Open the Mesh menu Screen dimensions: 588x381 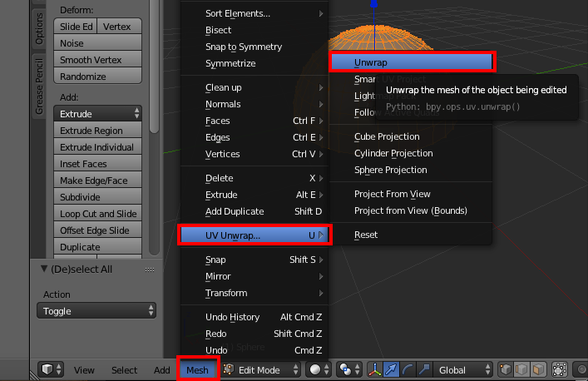198,370
